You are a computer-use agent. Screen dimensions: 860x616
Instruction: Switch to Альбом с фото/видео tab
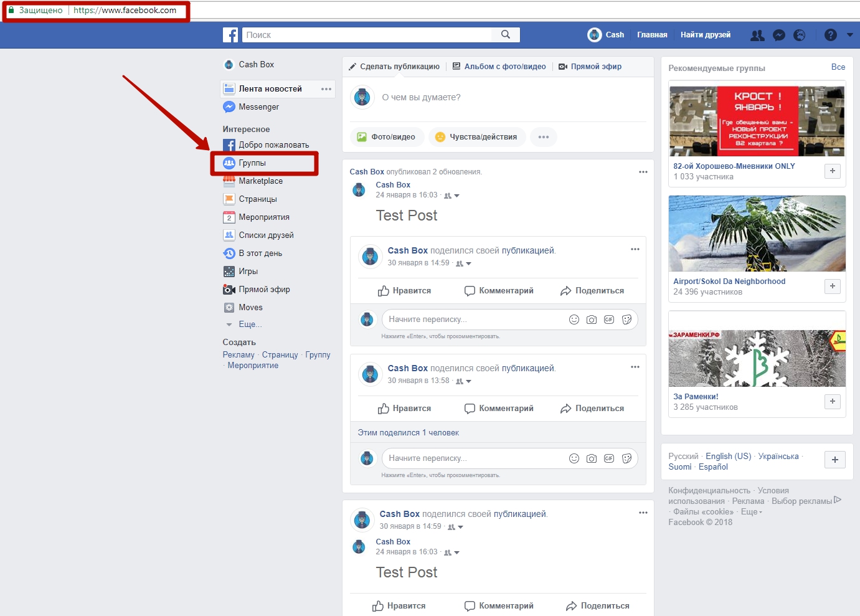pyautogui.click(x=499, y=67)
